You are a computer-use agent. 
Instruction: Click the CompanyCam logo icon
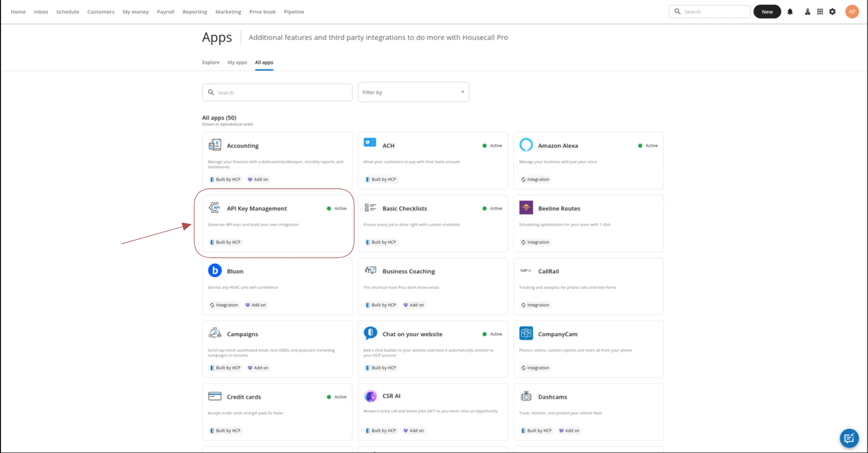coord(526,333)
